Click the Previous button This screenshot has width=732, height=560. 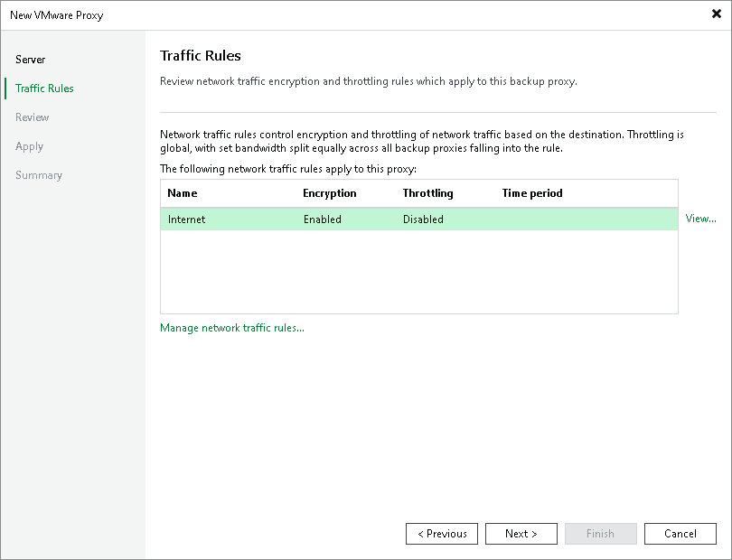[442, 534]
